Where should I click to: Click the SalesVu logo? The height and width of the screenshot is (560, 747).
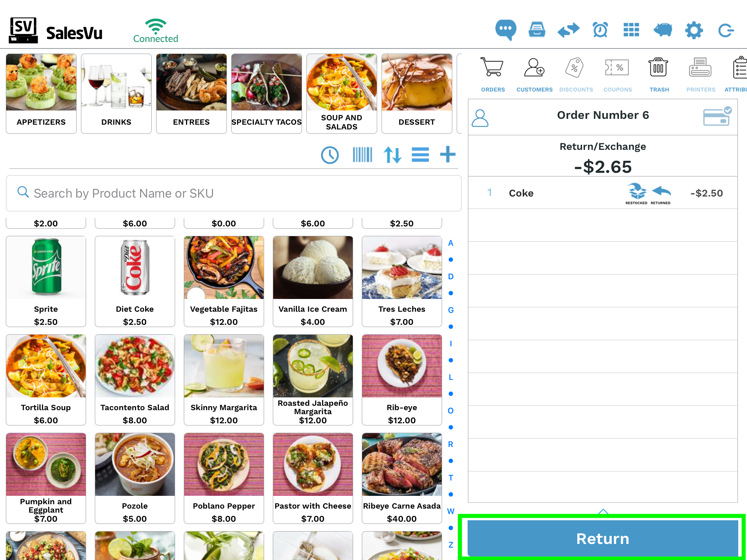tap(55, 31)
